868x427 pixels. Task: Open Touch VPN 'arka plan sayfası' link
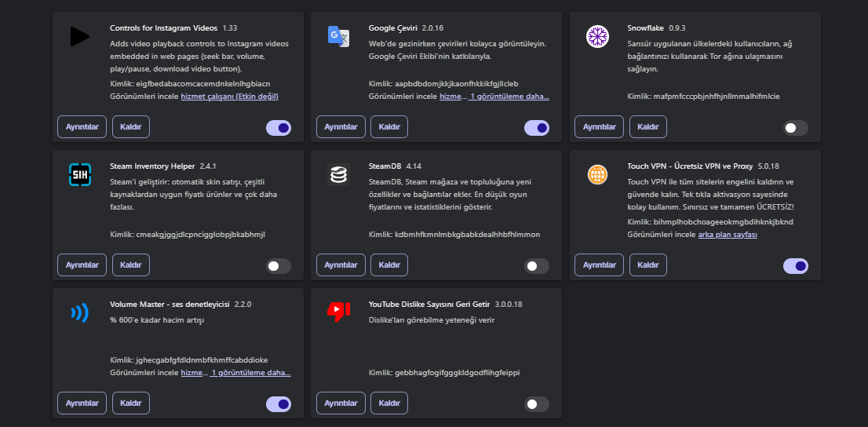tap(728, 235)
